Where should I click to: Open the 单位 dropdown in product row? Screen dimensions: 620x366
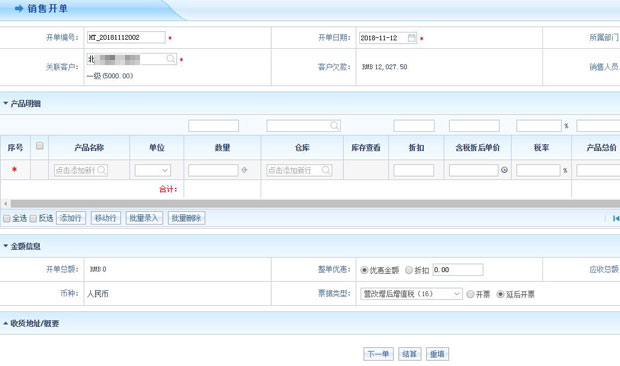tap(153, 170)
